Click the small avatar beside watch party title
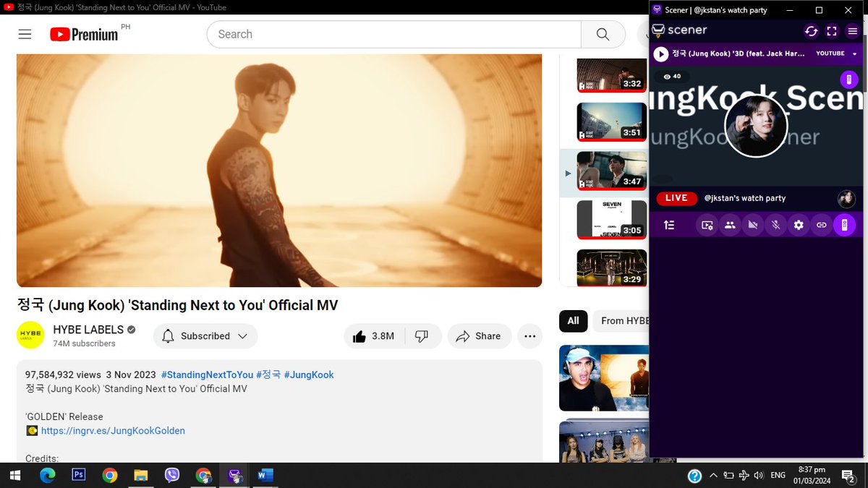868x488 pixels. click(846, 199)
